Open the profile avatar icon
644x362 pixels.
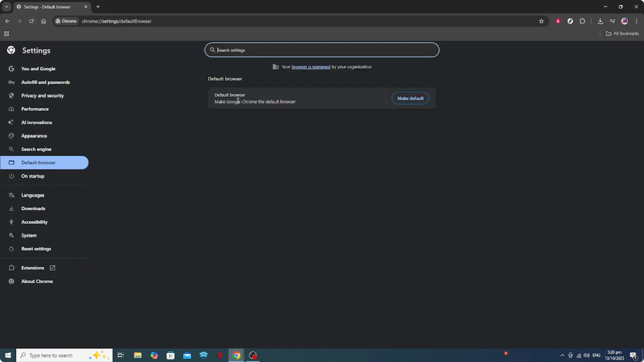[624, 21]
